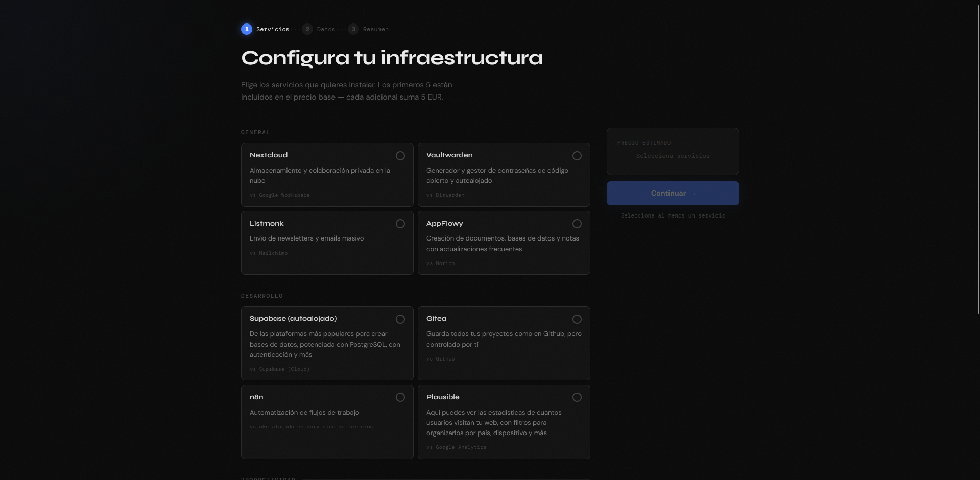Click the AppFlowy card title
This screenshot has width=980, height=480.
pos(445,224)
